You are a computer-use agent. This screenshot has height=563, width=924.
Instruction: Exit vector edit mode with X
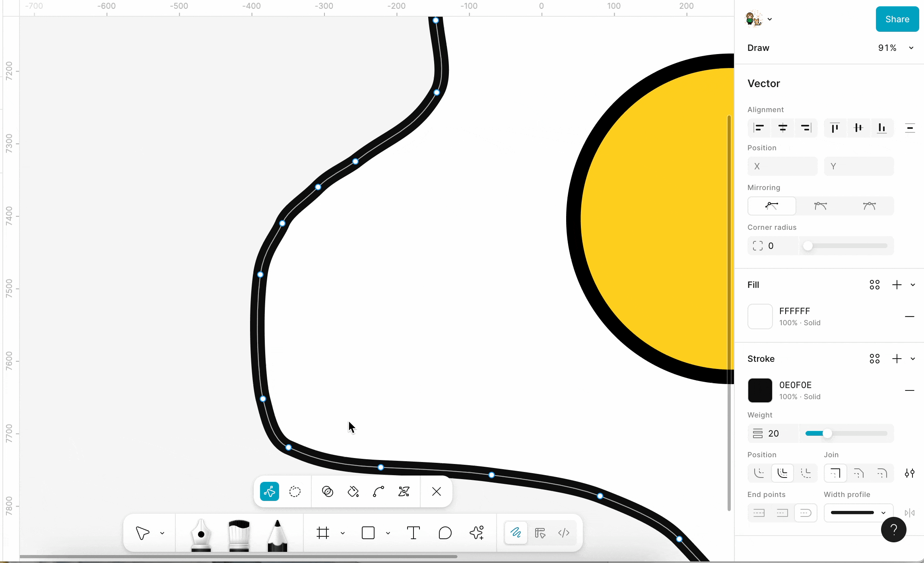coord(436,492)
